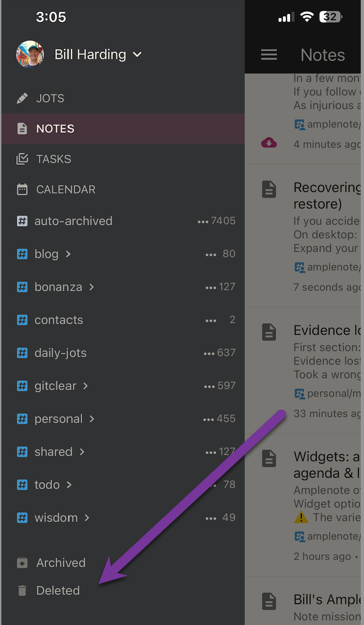Click the hamburger menu at top of Notes view
The width and height of the screenshot is (364, 625).
pos(269,54)
